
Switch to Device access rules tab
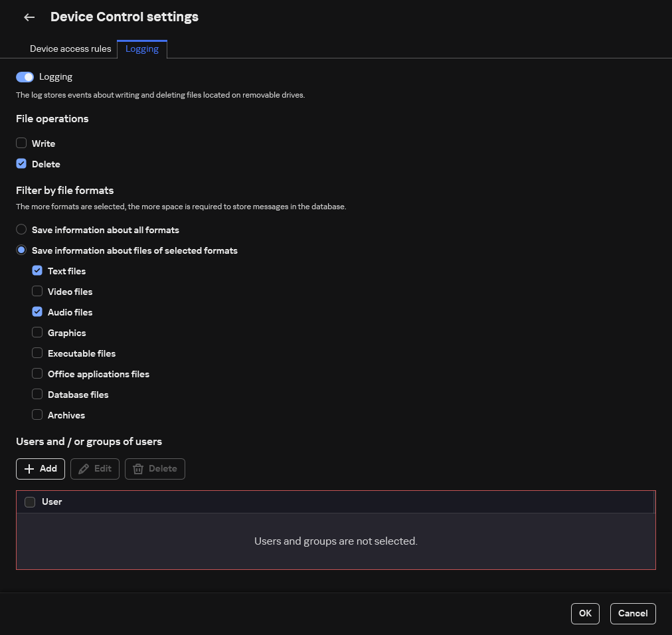(70, 48)
